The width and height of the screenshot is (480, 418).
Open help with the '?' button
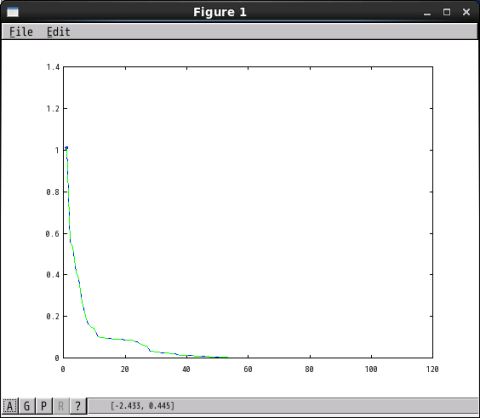click(78, 406)
